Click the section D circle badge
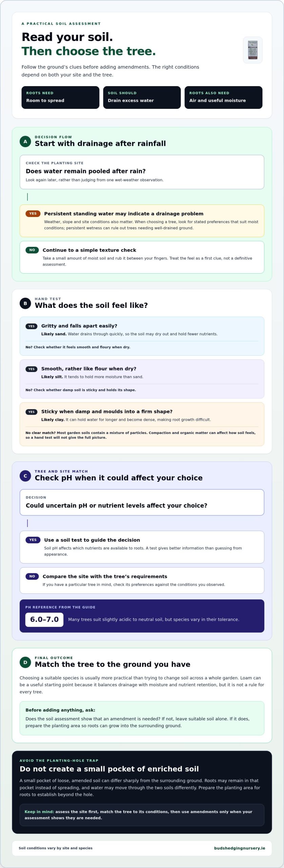284x868 pixels. tap(25, 662)
